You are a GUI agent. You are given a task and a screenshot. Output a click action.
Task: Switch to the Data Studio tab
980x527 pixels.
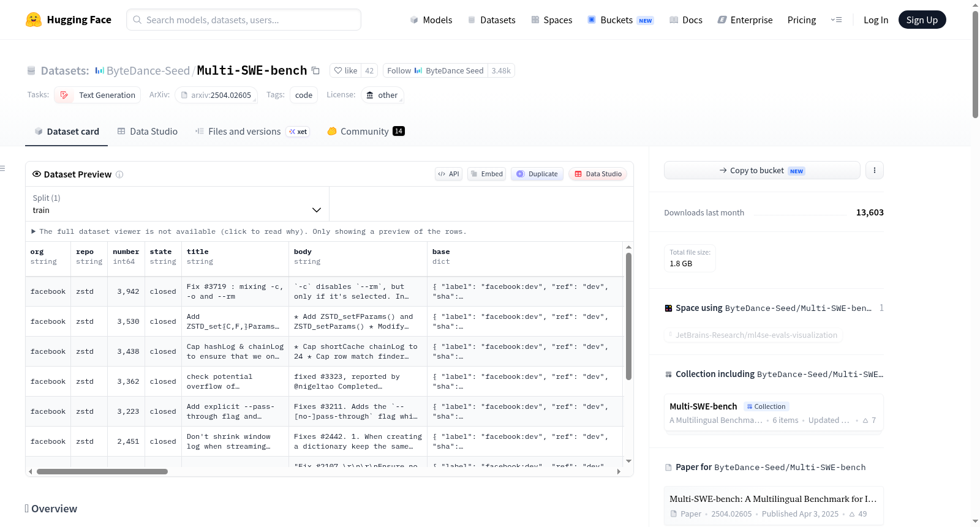coord(147,132)
